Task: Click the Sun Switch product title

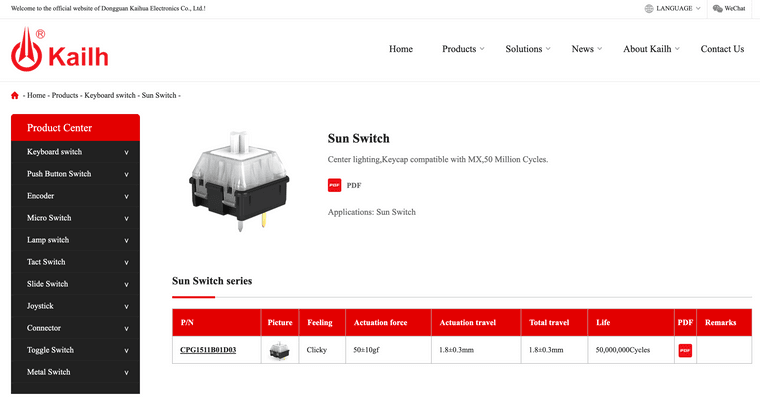Action: pos(358,139)
